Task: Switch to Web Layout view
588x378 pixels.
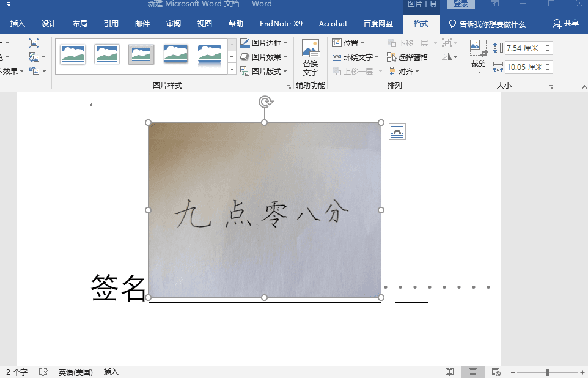Action: (496, 372)
